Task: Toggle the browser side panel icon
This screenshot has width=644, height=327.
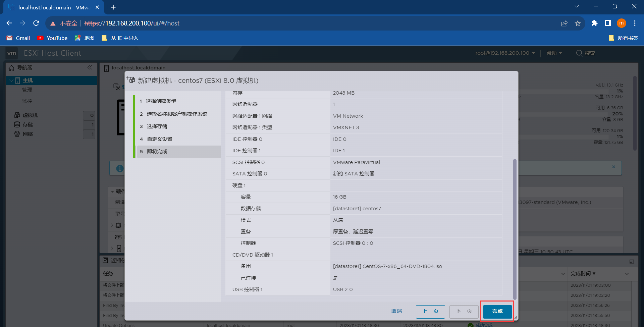Action: click(608, 23)
